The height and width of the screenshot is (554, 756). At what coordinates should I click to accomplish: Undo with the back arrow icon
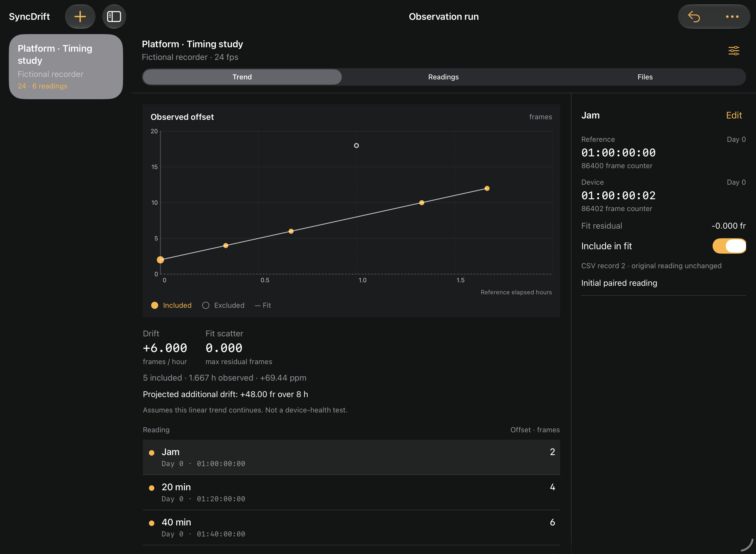(694, 16)
